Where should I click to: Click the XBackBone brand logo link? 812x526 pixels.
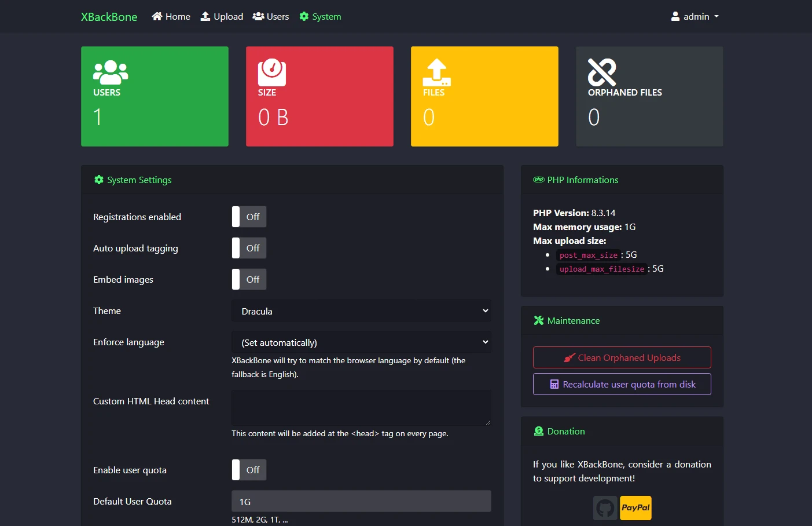click(x=109, y=17)
